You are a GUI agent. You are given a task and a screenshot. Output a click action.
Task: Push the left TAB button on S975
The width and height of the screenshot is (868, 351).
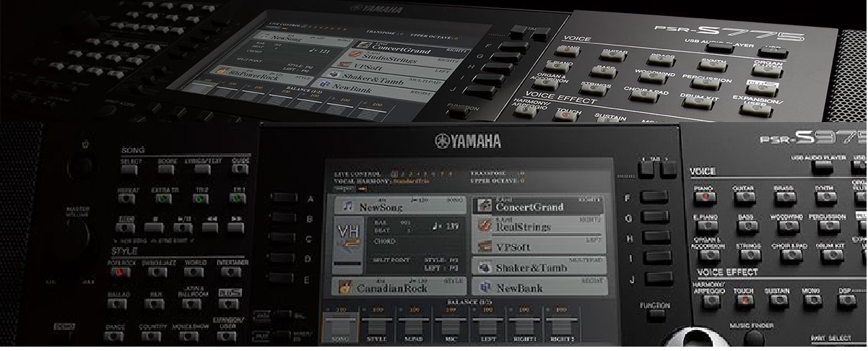[644, 170]
